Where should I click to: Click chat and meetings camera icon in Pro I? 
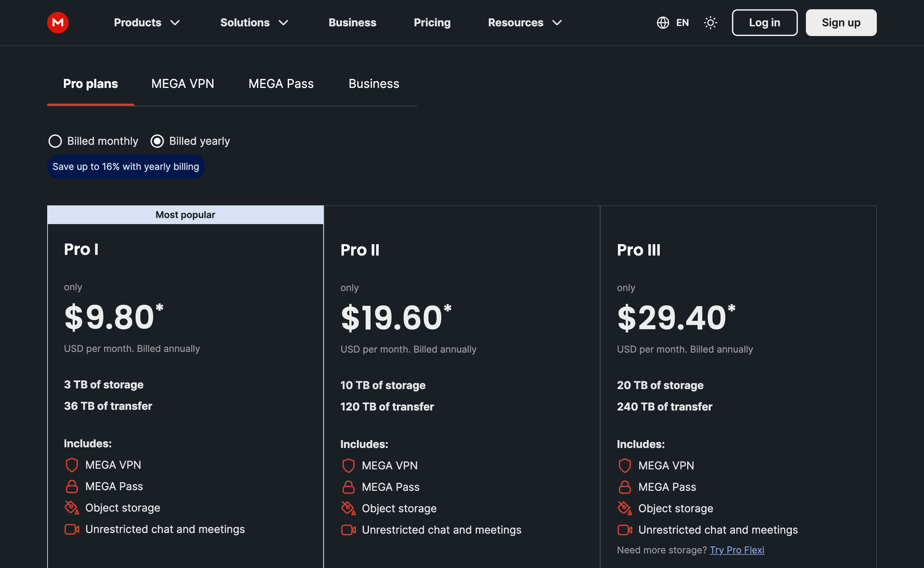coord(72,529)
